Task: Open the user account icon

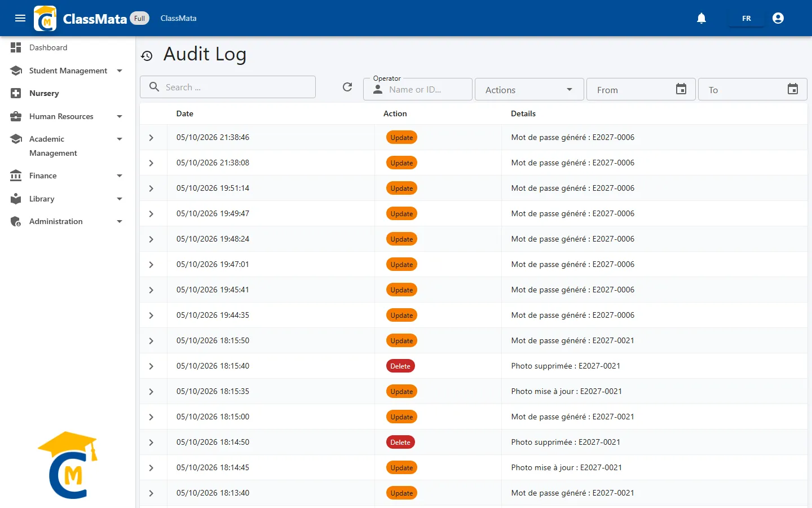Action: pos(778,18)
